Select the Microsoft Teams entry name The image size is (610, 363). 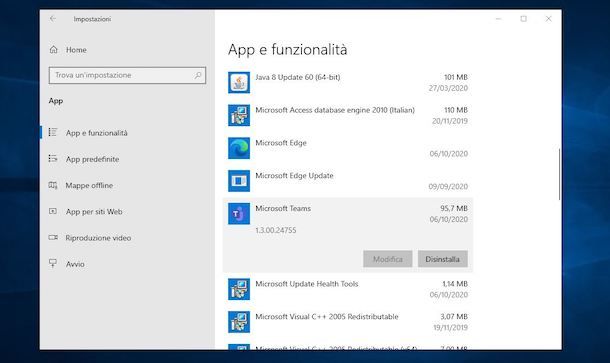tap(283, 208)
